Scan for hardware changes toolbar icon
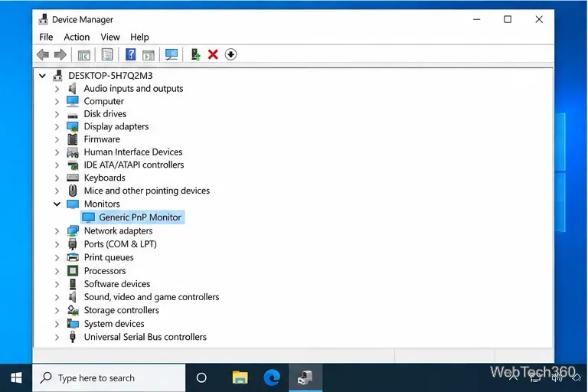The width and height of the screenshot is (588, 392). tap(171, 55)
